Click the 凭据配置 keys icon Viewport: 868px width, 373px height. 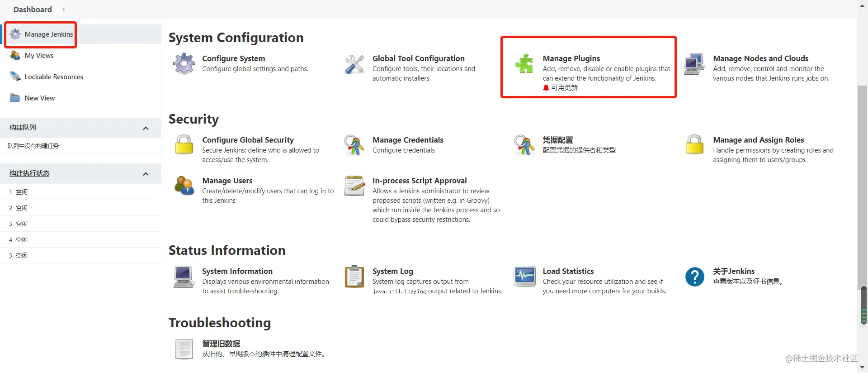524,145
